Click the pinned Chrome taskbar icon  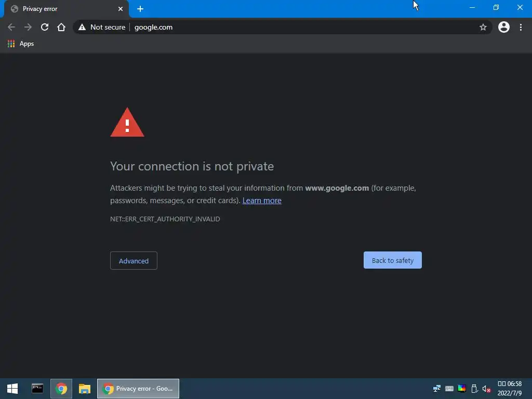pyautogui.click(x=61, y=389)
